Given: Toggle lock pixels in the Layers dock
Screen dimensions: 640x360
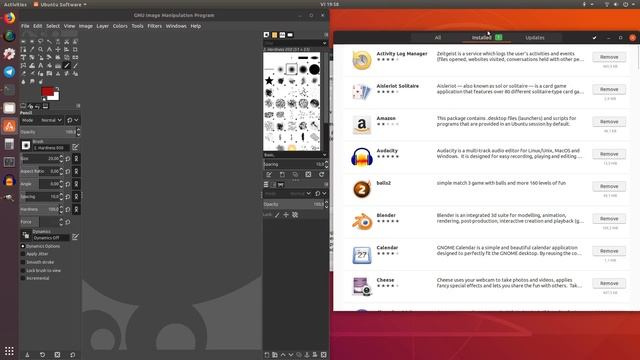Looking at the screenshot, I should [x=277, y=215].
